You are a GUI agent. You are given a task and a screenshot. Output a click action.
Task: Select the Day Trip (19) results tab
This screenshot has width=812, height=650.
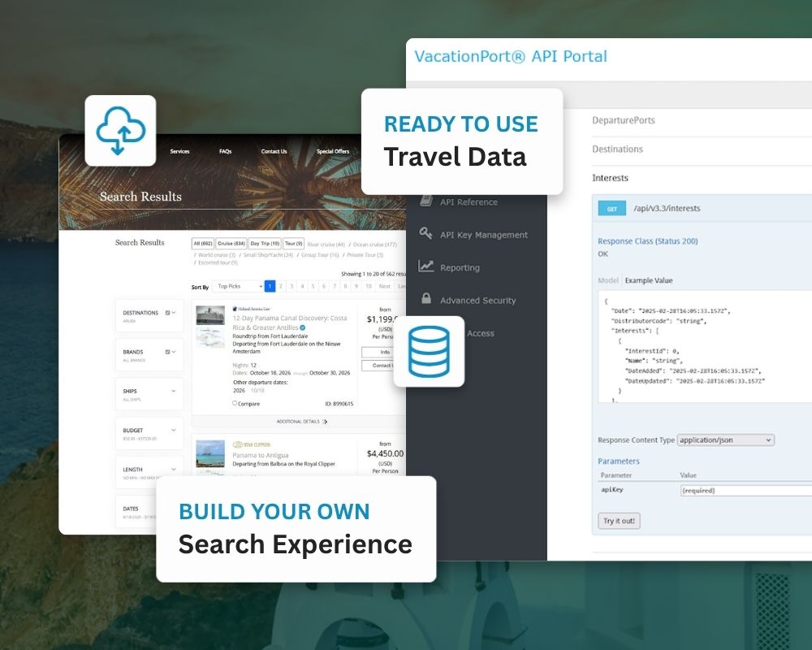tap(266, 243)
